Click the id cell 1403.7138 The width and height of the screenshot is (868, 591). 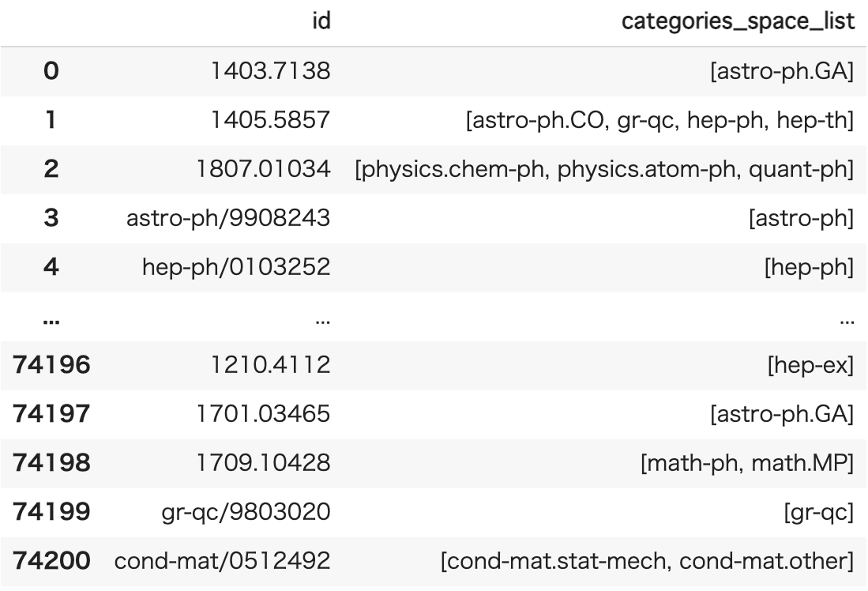tap(271, 71)
